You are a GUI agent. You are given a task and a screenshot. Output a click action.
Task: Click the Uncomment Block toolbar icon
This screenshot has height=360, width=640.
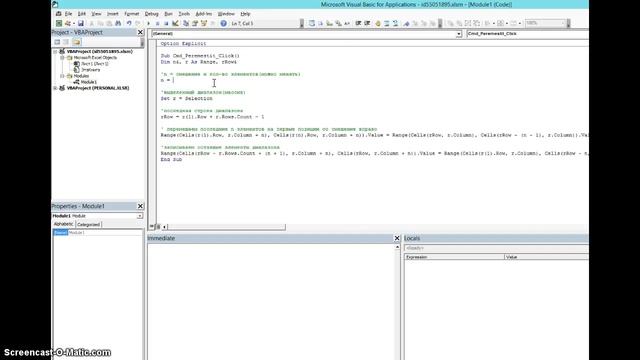(x=395, y=23)
